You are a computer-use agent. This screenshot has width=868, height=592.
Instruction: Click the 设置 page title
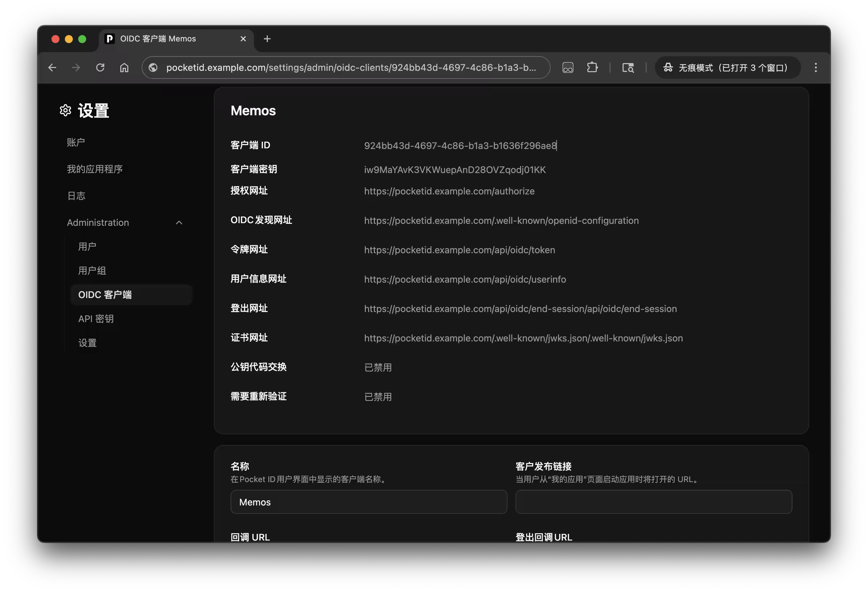click(93, 111)
